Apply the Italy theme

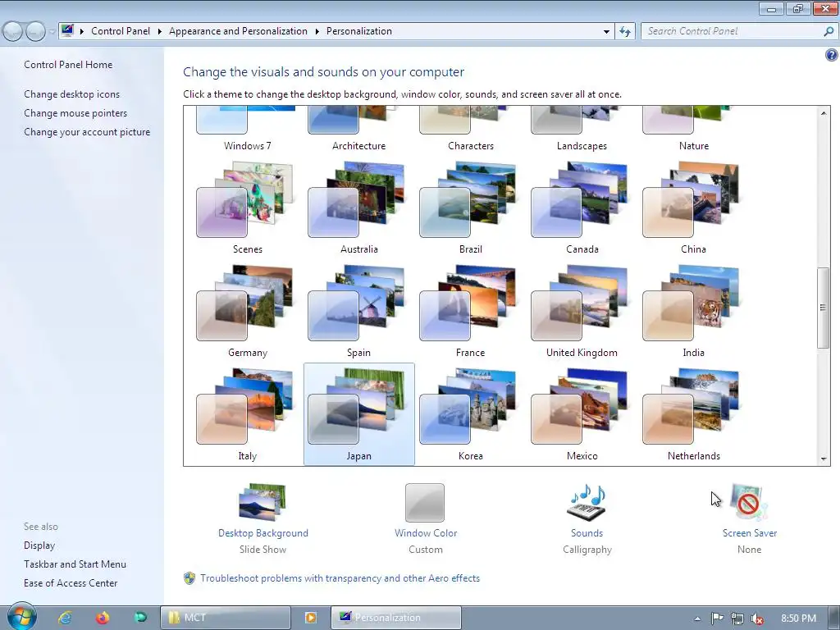click(247, 415)
